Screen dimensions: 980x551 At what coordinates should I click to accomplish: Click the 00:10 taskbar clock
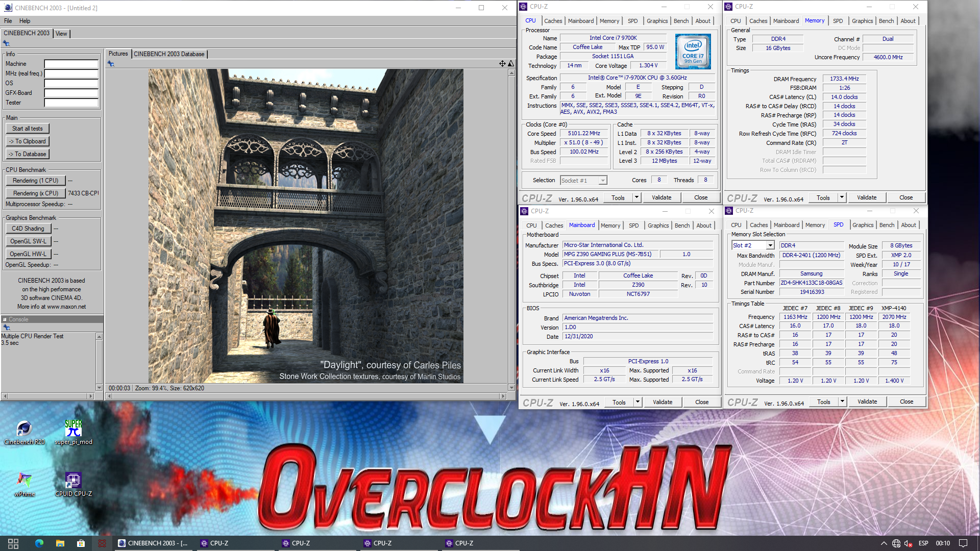(x=943, y=543)
